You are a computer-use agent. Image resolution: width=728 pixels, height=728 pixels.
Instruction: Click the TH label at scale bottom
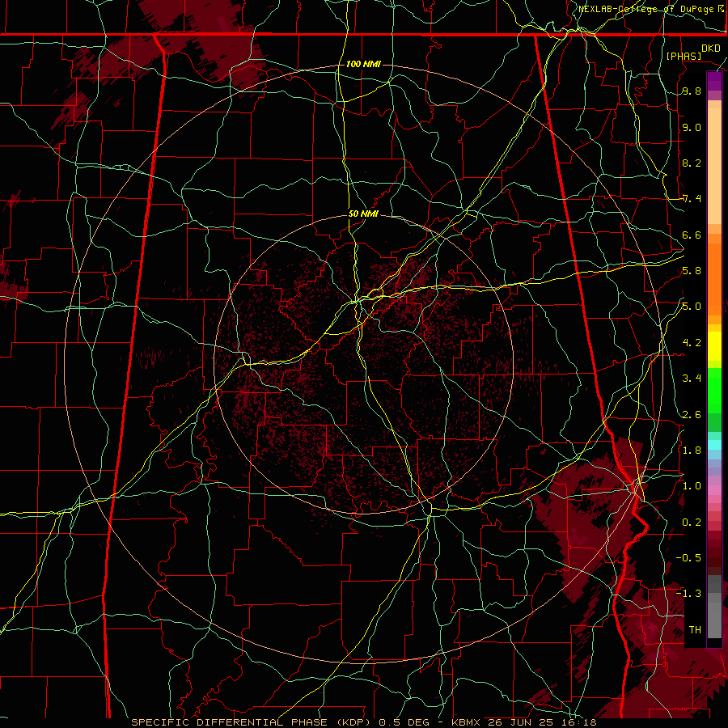point(695,629)
